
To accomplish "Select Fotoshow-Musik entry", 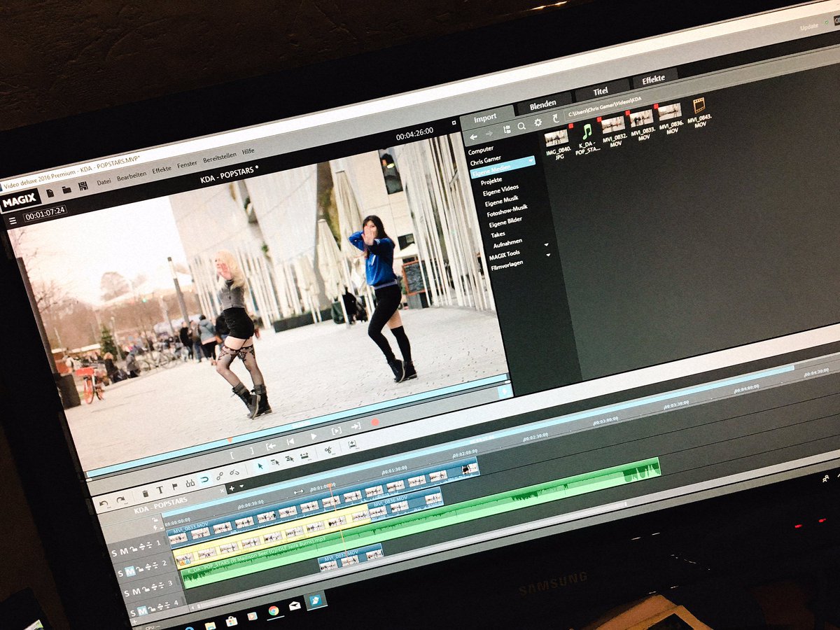I will coord(507,211).
